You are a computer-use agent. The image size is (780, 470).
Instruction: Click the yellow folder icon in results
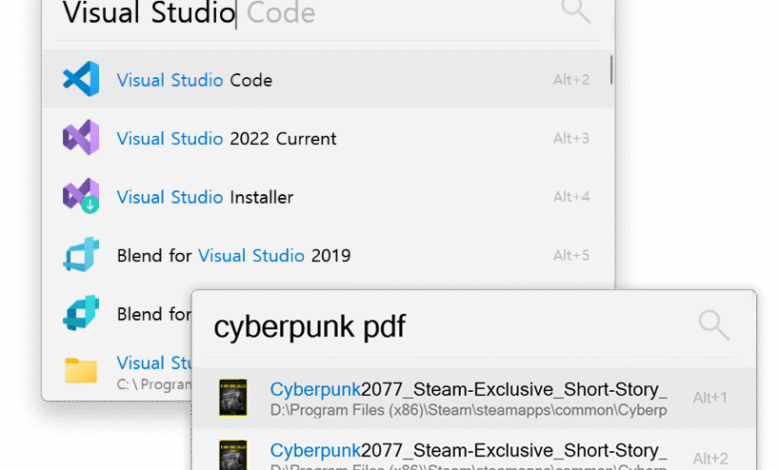tap(80, 370)
